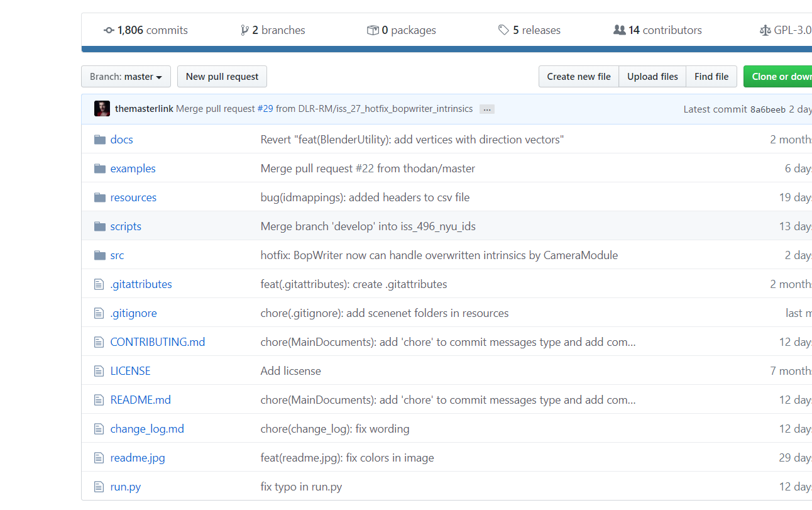Click the commits history icon

109,30
